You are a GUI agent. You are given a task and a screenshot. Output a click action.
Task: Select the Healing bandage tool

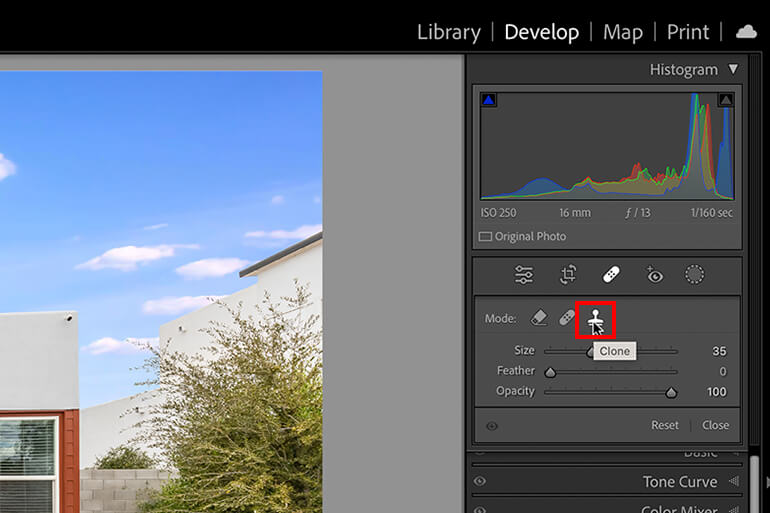click(611, 274)
